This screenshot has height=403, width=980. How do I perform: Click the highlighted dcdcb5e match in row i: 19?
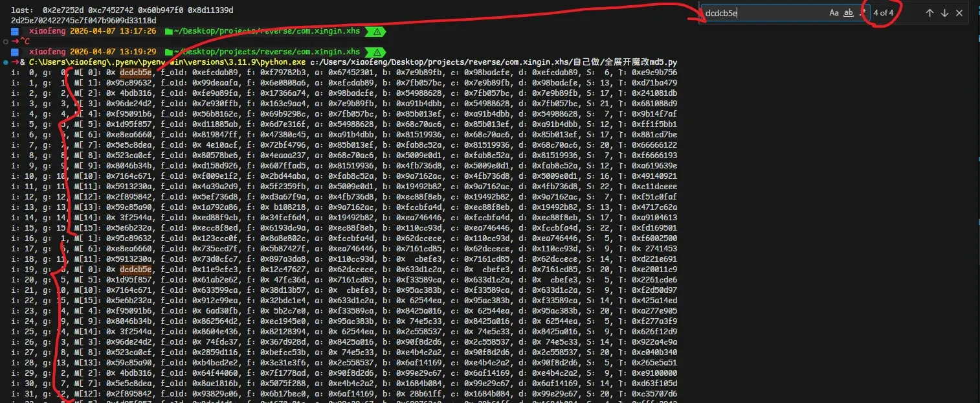[x=136, y=270]
